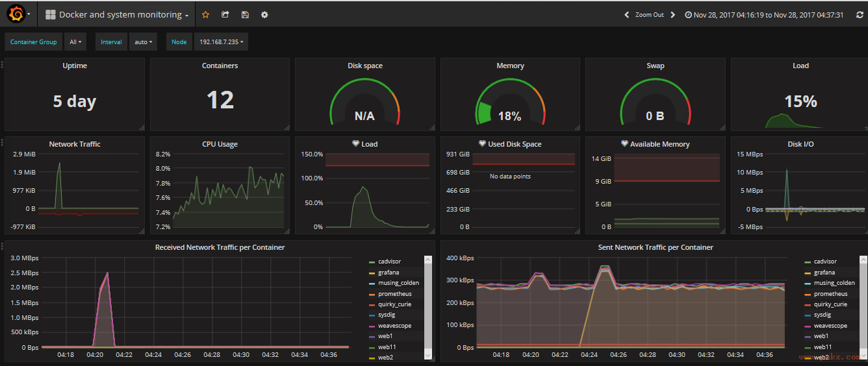868x366 pixels.
Task: Open Received Network Traffic per Container title menu
Action: click(x=220, y=247)
